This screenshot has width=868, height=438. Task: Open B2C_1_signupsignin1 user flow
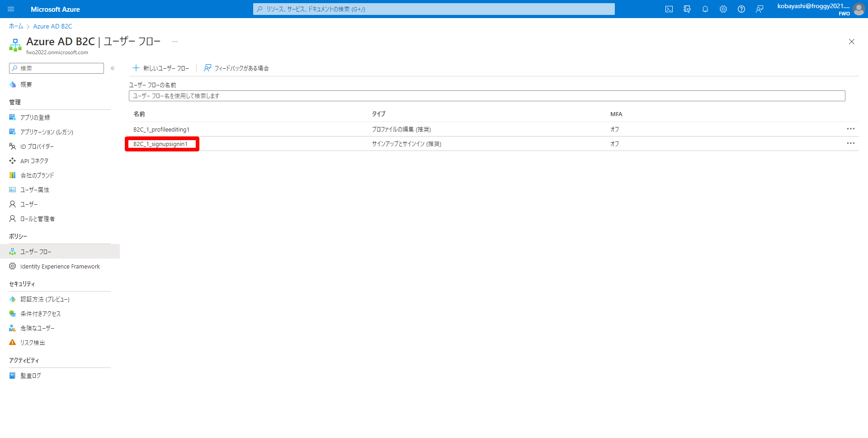click(x=160, y=144)
